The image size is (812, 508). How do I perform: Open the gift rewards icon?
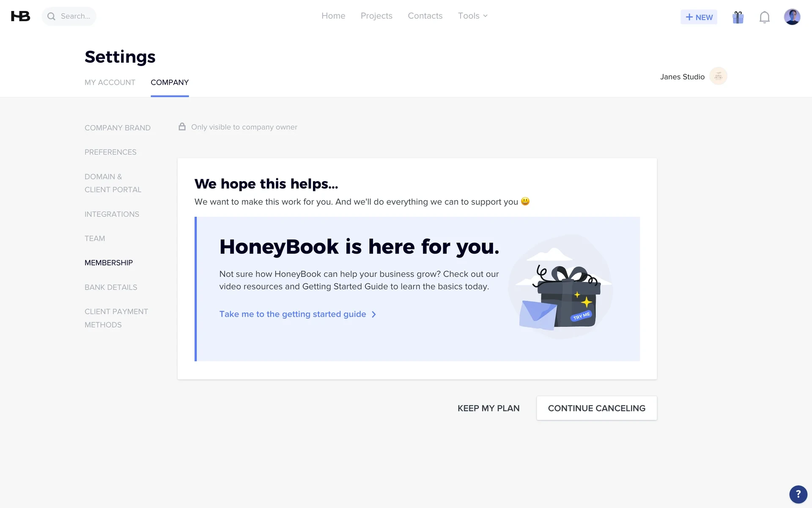pos(738,17)
